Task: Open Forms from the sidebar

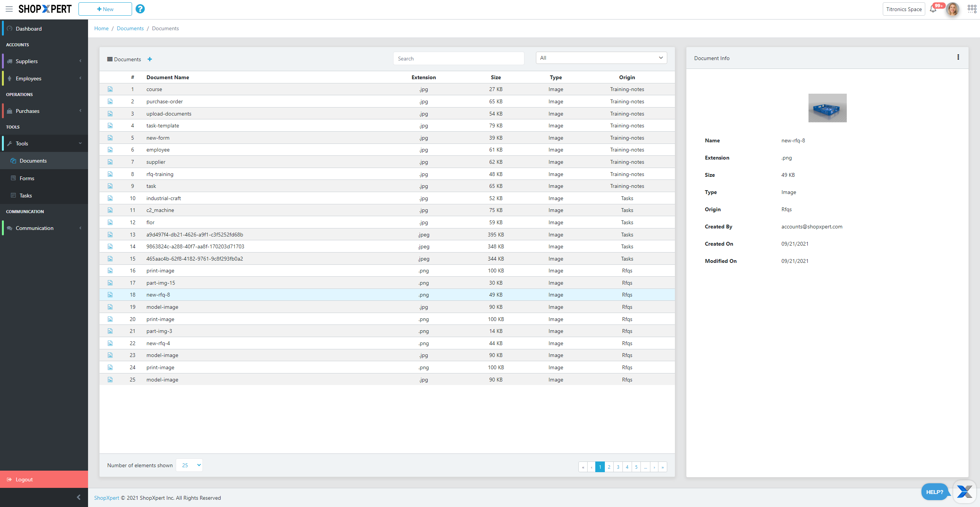Action: coord(28,178)
